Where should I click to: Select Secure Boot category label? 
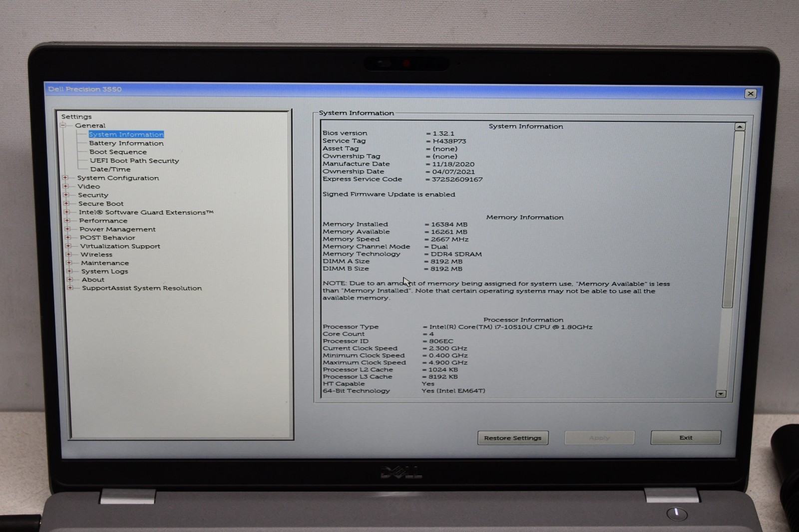[x=101, y=204]
